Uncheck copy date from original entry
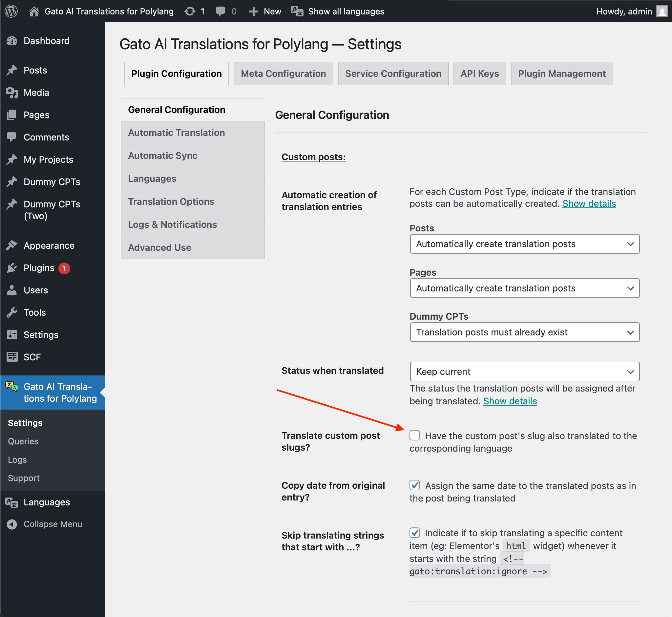Viewport: 672px width, 617px height. point(415,486)
